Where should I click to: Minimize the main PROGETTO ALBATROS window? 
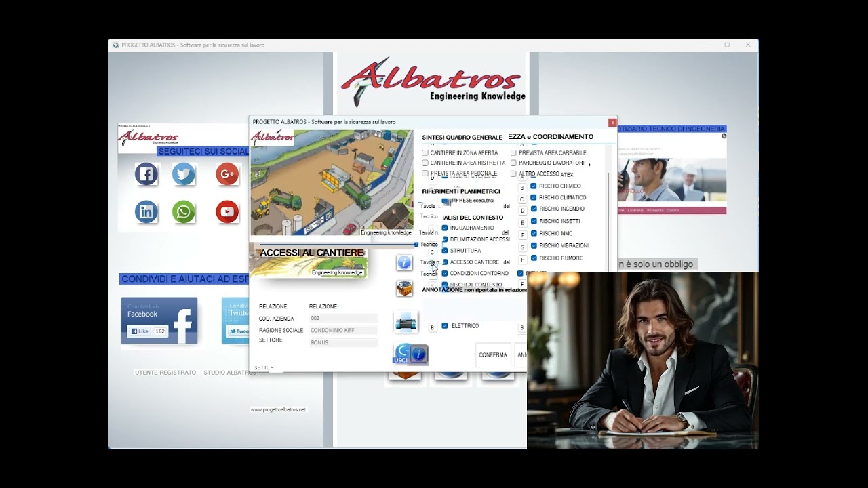[x=707, y=45]
